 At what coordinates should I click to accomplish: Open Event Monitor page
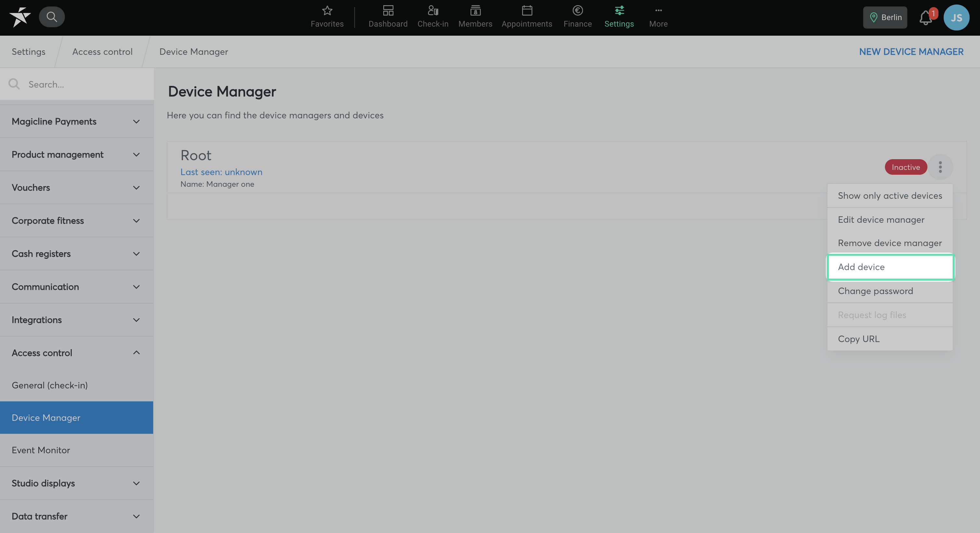[77, 450]
